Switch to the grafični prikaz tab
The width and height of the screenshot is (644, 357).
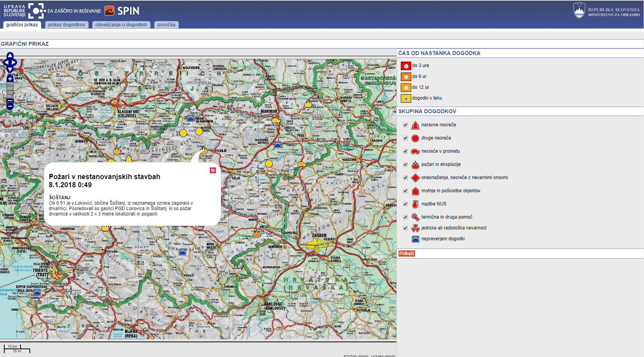22,25
